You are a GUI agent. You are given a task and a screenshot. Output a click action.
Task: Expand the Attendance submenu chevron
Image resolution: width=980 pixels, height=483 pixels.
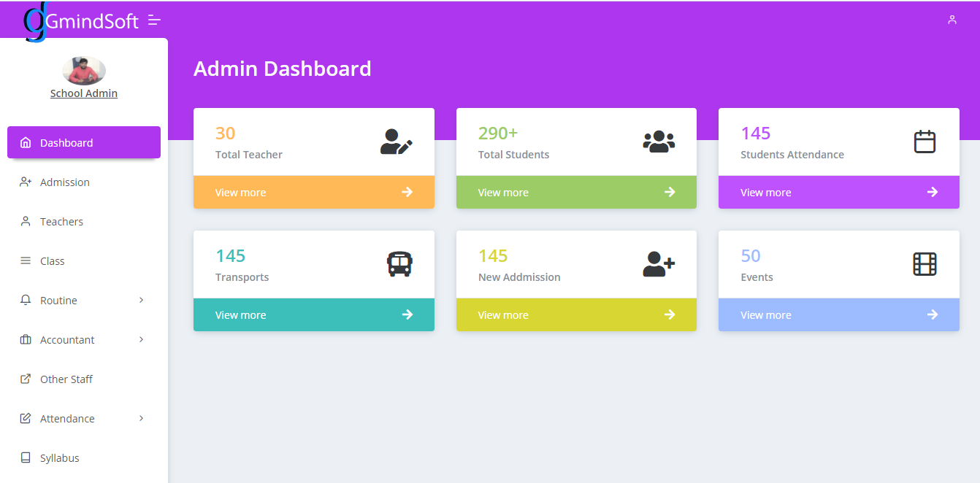tap(141, 419)
